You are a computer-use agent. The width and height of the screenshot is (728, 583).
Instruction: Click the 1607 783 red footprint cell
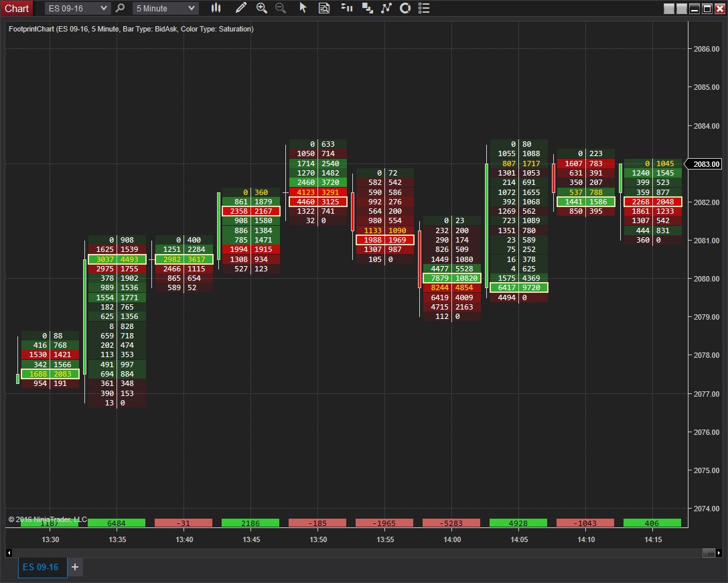click(586, 164)
